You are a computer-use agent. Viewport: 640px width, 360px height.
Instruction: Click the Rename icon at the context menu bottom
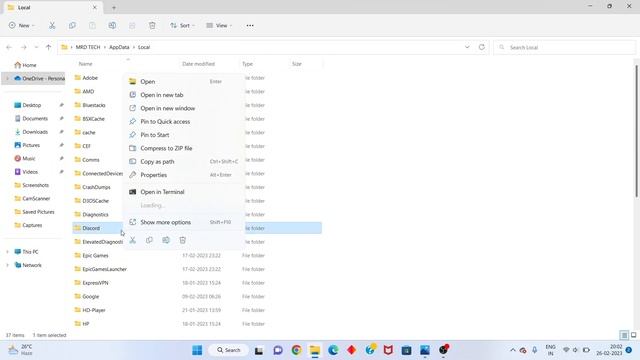[x=166, y=240]
